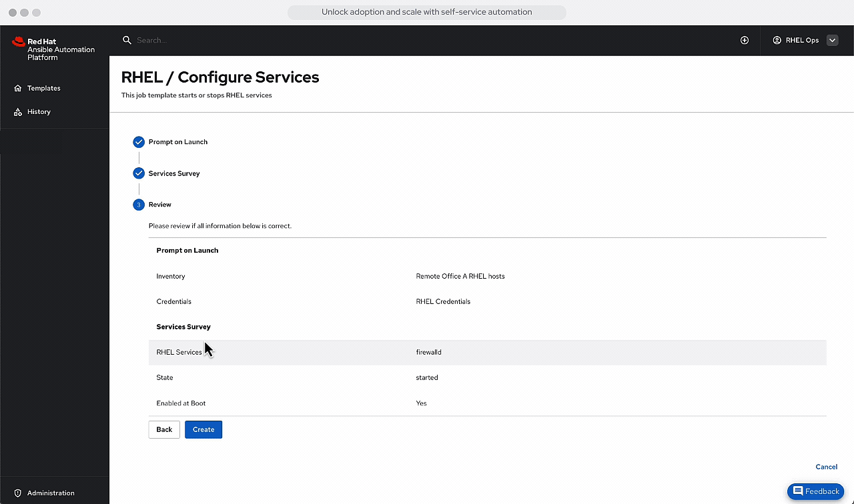Viewport: 854px width, 504px height.
Task: Click the window title bar text
Action: (427, 12)
